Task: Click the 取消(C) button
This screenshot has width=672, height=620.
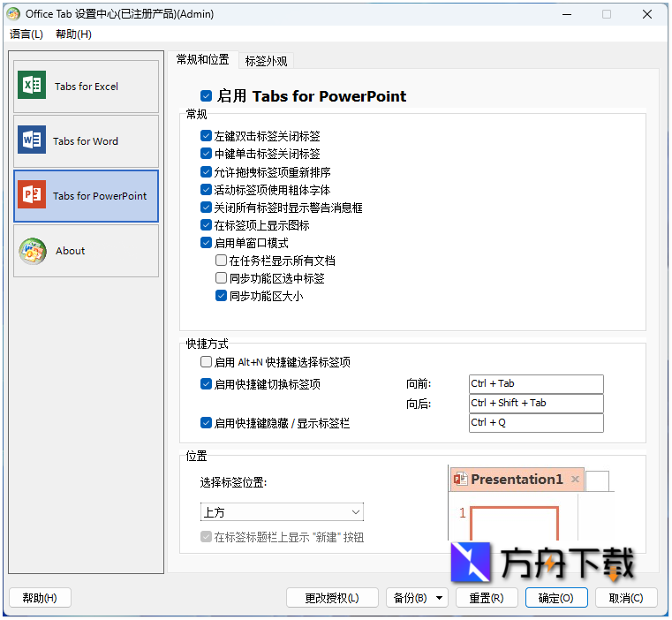Action: 626,598
